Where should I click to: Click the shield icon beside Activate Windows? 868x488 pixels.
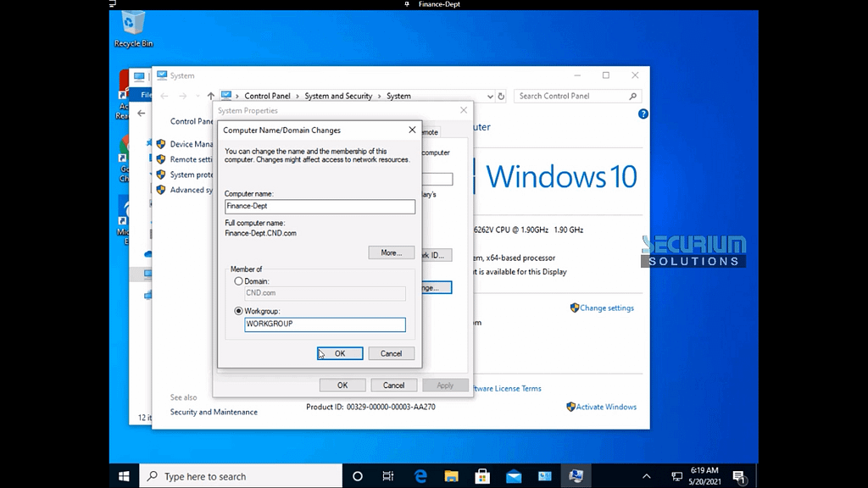(570, 407)
